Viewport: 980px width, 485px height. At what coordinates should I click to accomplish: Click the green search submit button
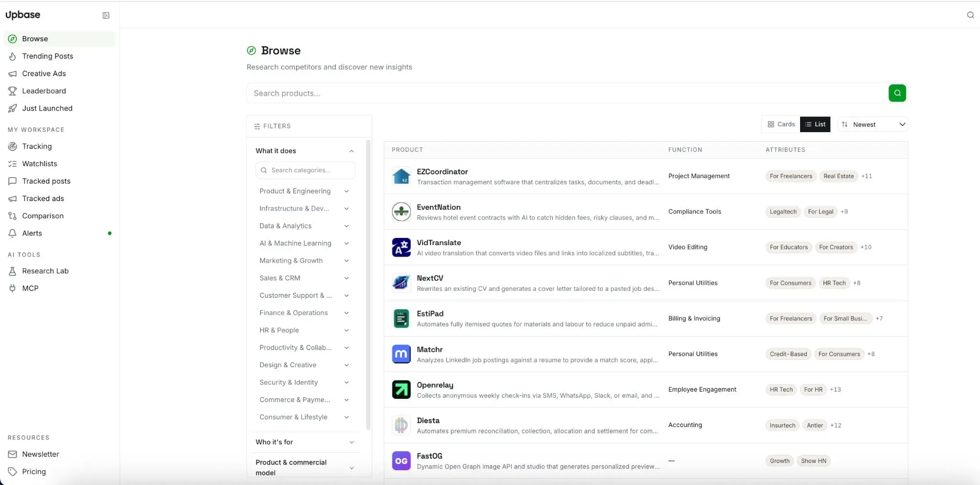[897, 93]
